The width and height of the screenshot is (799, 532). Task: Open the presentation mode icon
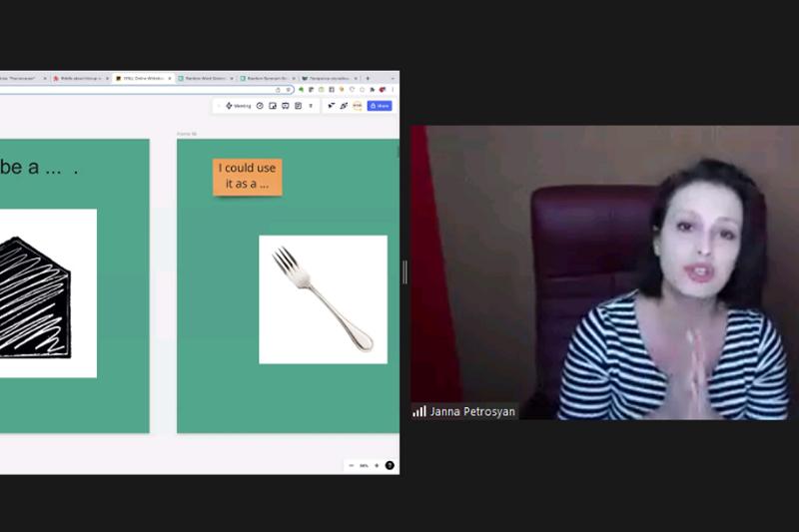[286, 106]
